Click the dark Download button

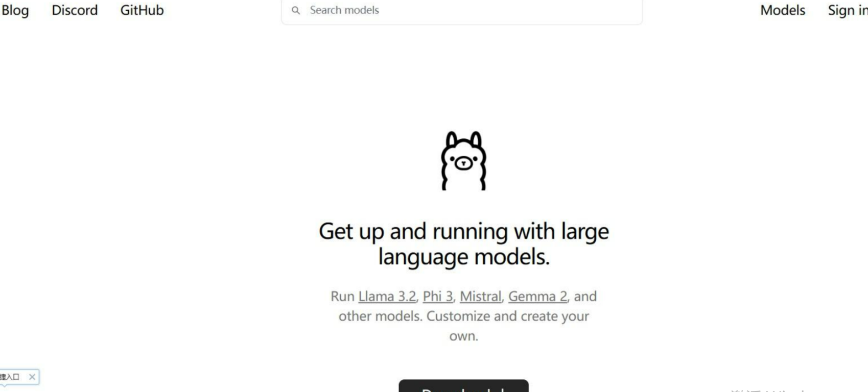pyautogui.click(x=463, y=386)
